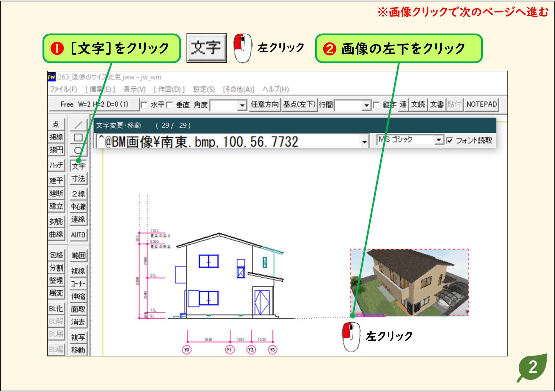Activate the 移動 move tool

coord(78,350)
